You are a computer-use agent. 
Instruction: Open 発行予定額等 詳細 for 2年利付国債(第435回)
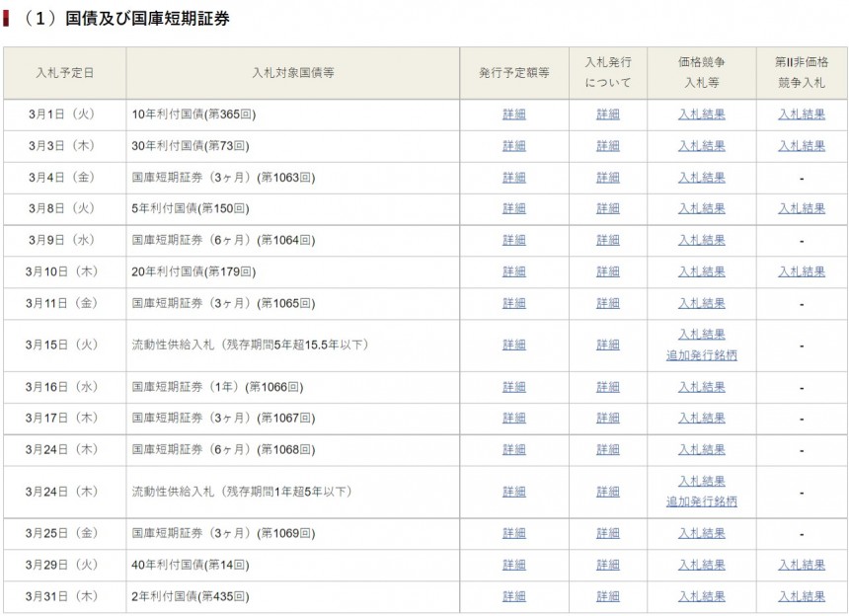click(513, 596)
